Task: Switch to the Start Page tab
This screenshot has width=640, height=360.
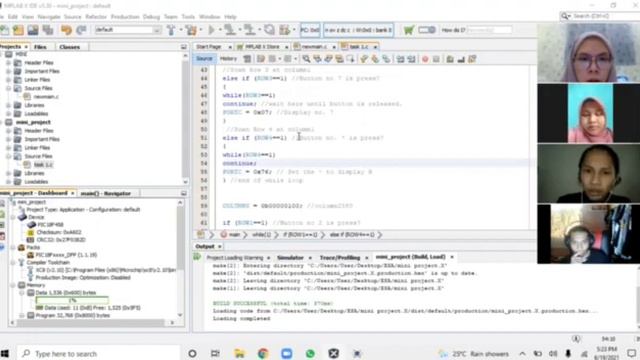Action: click(209, 47)
